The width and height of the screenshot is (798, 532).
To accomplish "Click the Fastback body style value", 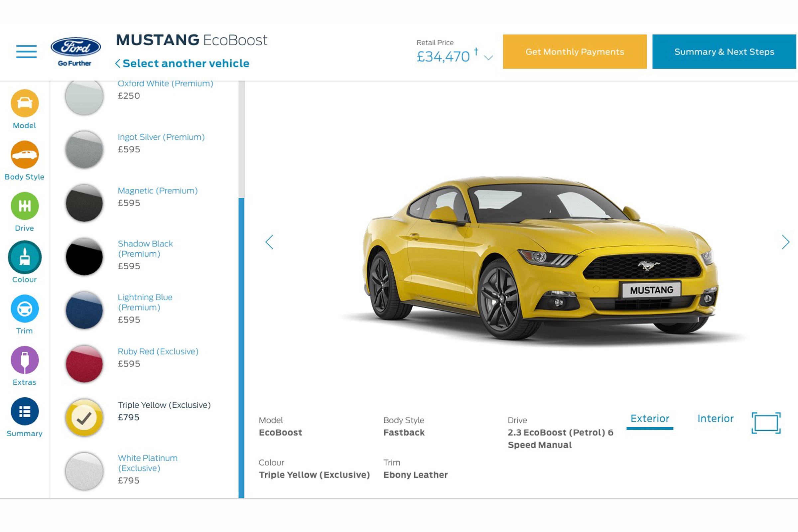I will (404, 433).
